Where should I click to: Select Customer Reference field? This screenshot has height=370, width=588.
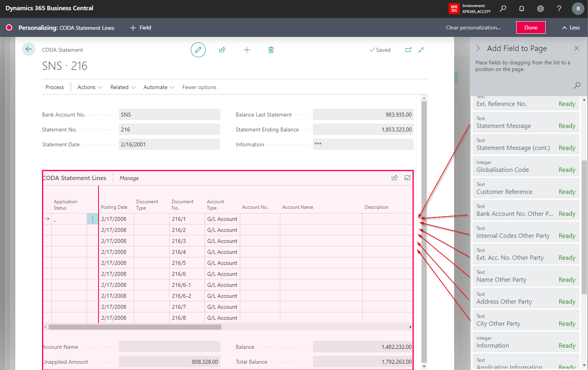pyautogui.click(x=526, y=188)
